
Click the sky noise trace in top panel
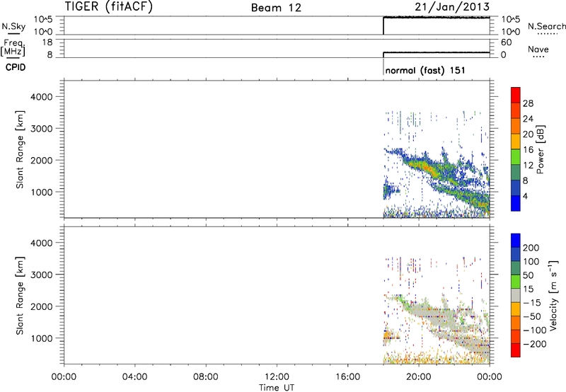click(436, 17)
